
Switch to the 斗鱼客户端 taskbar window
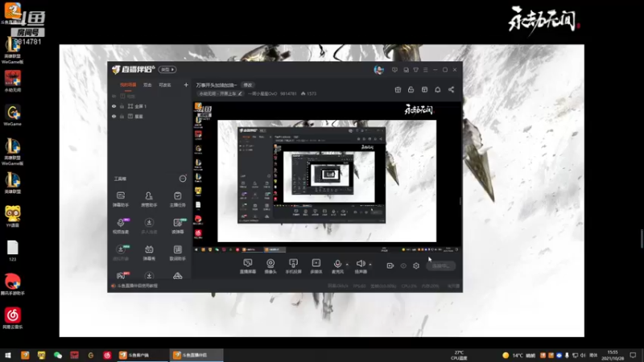click(x=142, y=355)
